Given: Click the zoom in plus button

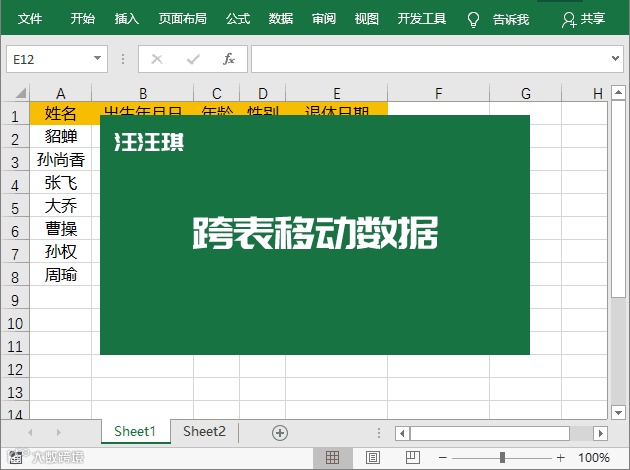Looking at the screenshot, I should tap(560, 457).
